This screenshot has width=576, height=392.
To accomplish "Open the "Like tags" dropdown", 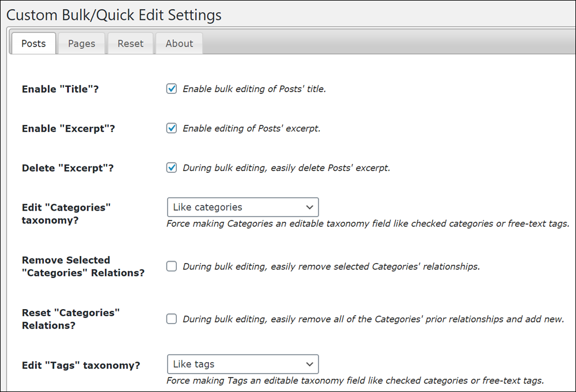I will (243, 364).
